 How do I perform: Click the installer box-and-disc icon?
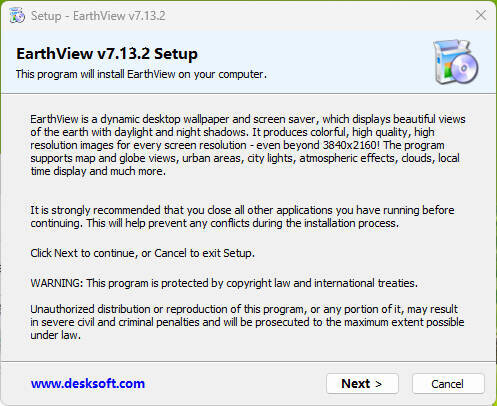point(456,61)
